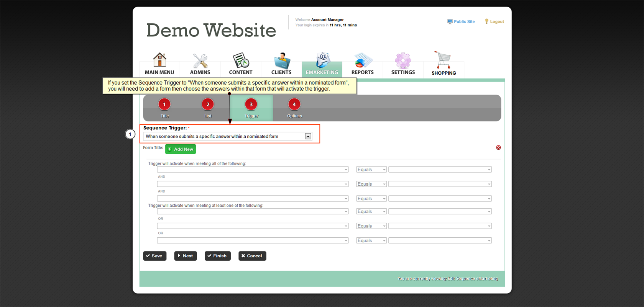Switch to step 1 Title
644x307 pixels.
[x=164, y=105]
